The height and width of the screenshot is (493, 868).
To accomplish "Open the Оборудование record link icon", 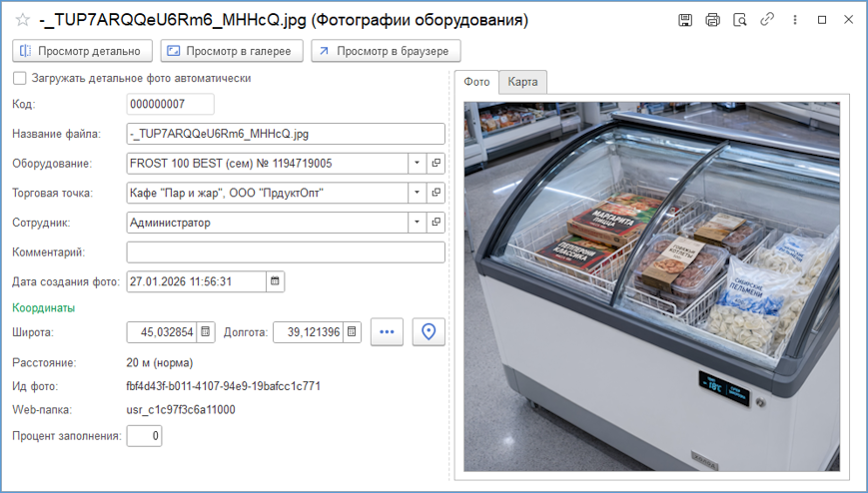I will (436, 164).
